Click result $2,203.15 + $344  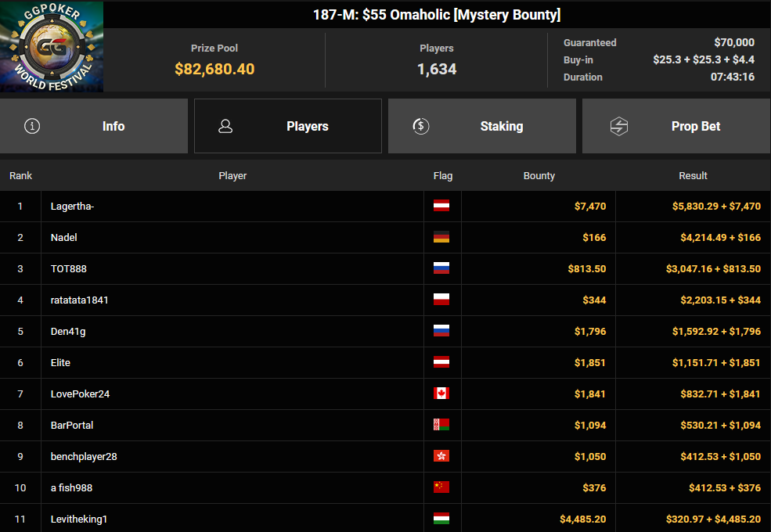point(720,300)
